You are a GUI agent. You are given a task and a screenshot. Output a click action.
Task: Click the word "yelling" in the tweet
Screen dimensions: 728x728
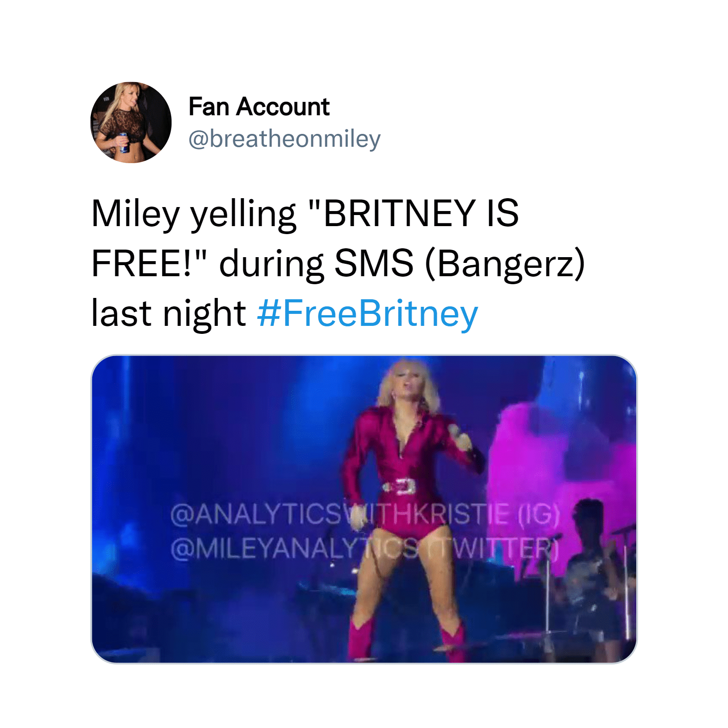pyautogui.click(x=243, y=214)
